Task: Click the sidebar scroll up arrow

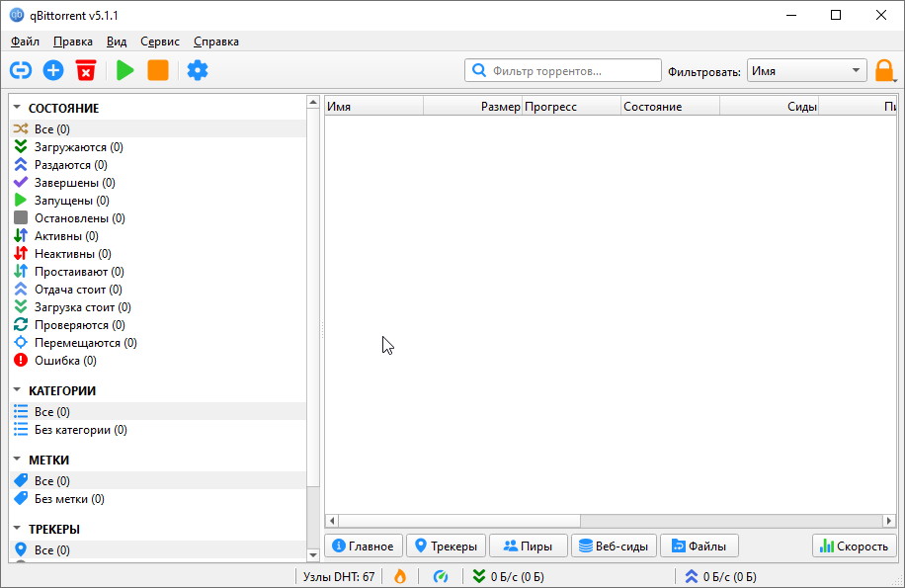Action: coord(313,102)
